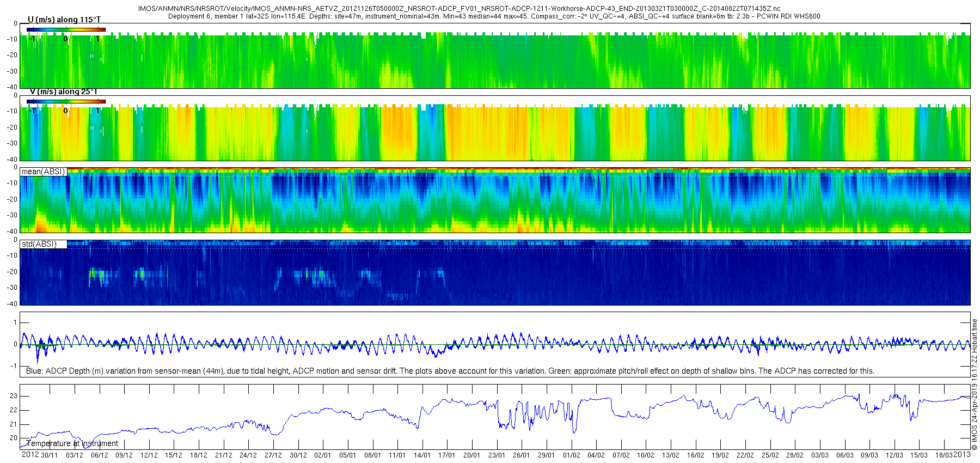Click the '06/03' date tick label
This screenshot has width=980, height=463.
pos(844,455)
